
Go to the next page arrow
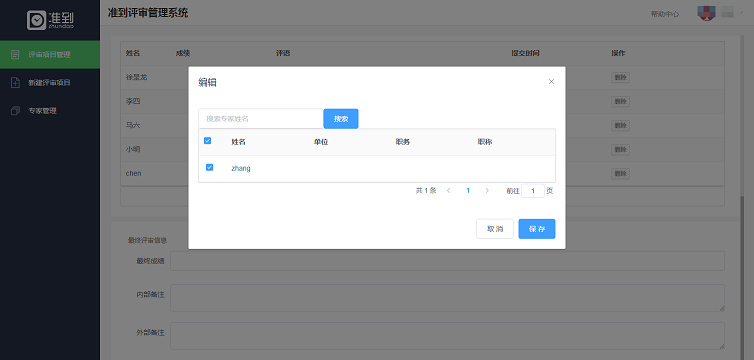487,191
